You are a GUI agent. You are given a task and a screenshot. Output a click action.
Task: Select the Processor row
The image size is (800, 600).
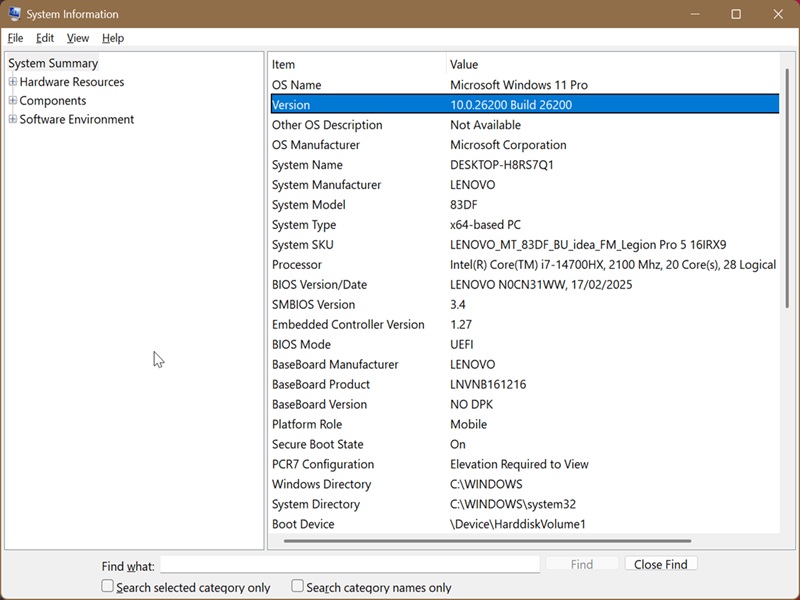525,265
